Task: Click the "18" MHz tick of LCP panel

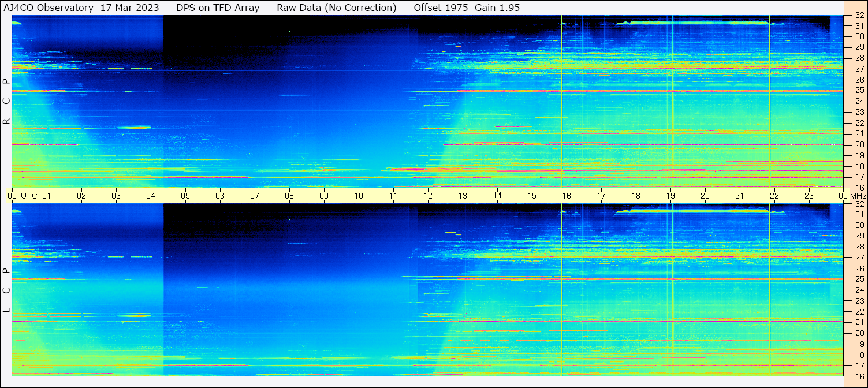Action: pyautogui.click(x=859, y=355)
